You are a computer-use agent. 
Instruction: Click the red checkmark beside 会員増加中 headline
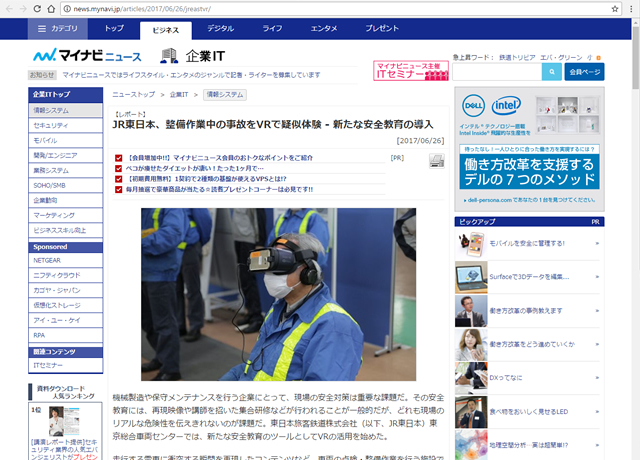[x=120, y=158]
